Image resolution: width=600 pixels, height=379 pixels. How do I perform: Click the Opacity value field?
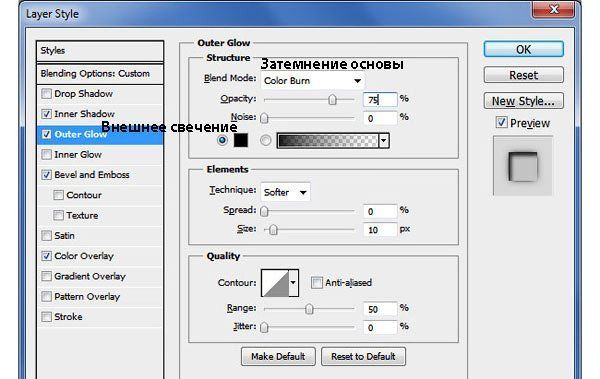pos(380,100)
